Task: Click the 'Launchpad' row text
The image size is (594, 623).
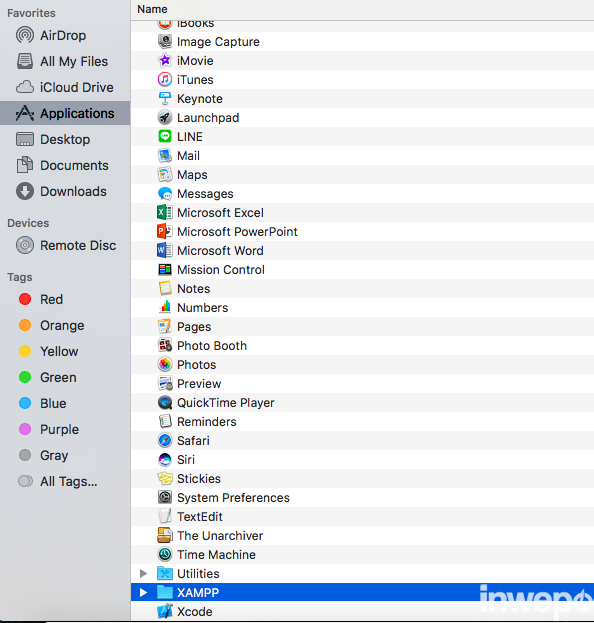Action: (208, 118)
